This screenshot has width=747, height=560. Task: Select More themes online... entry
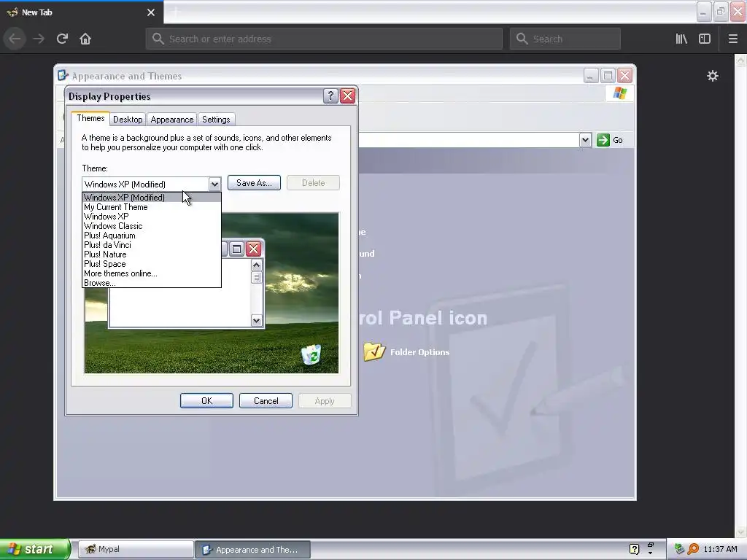pos(152,273)
